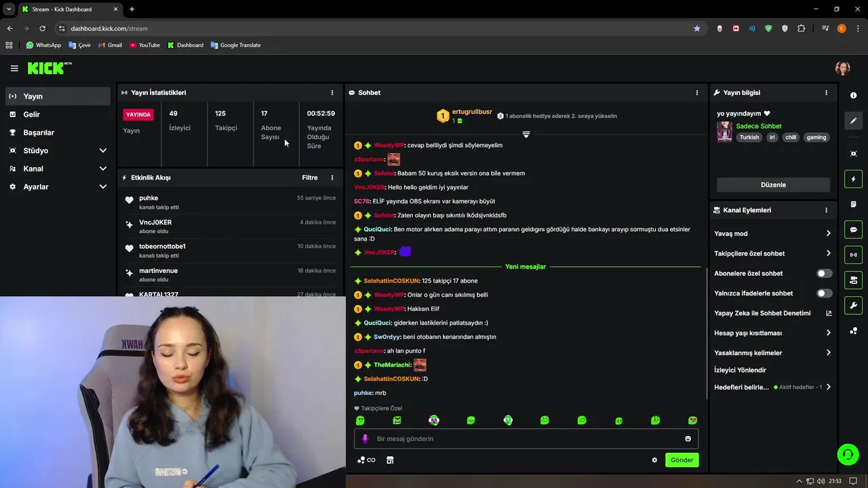Click the pencil edit icon in right rail

click(854, 121)
